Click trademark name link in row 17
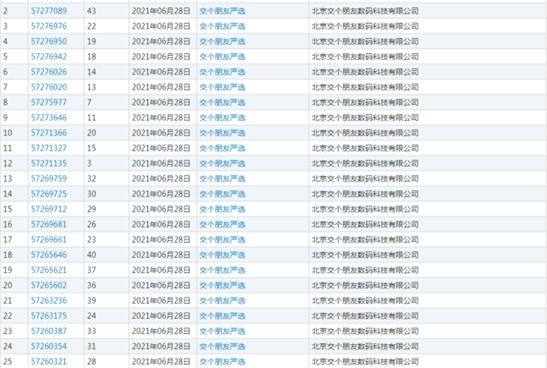Image resolution: width=547 pixels, height=368 pixels. click(222, 240)
